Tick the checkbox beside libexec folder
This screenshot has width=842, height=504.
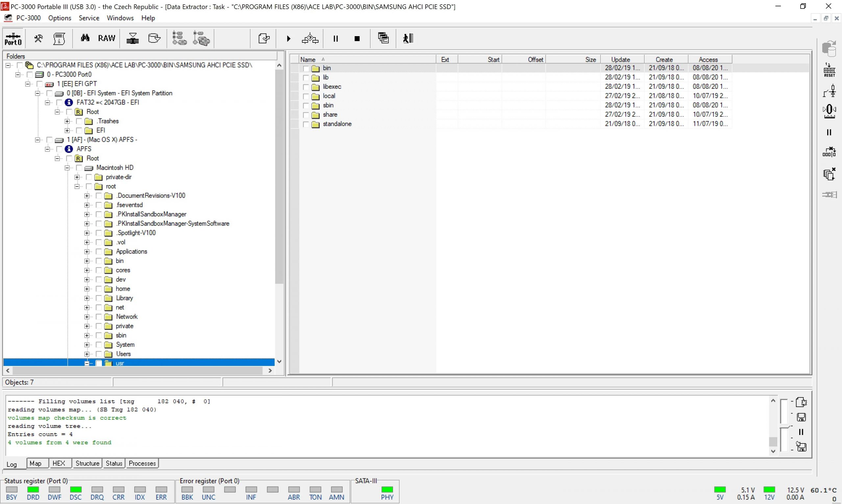(306, 87)
